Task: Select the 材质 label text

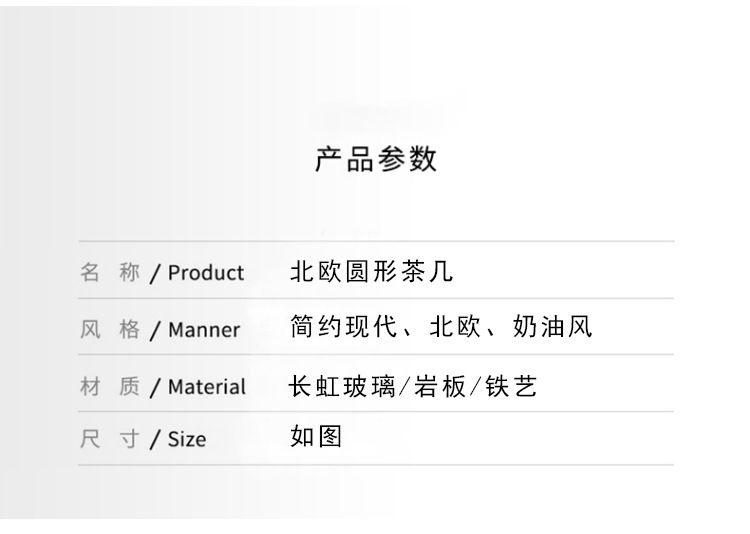Action: pyautogui.click(x=110, y=386)
